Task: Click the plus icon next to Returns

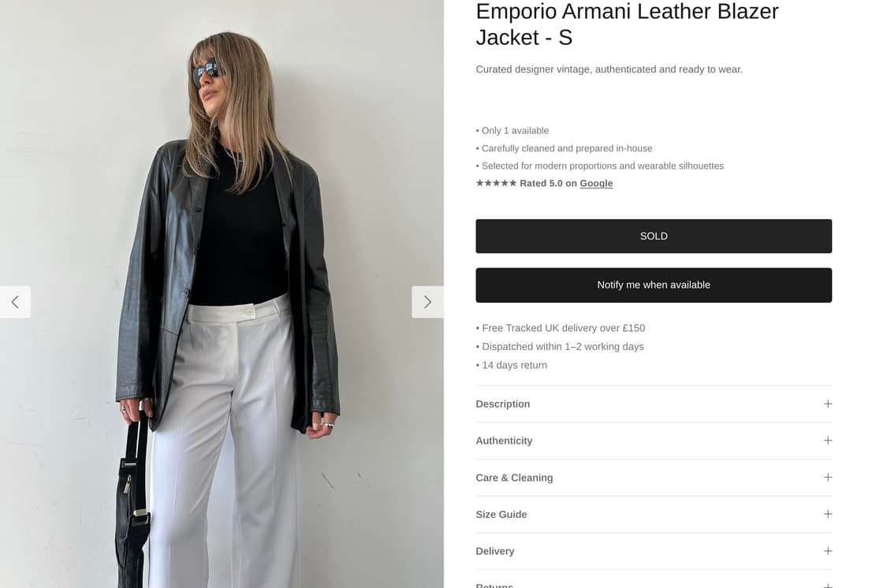Action: (x=827, y=586)
